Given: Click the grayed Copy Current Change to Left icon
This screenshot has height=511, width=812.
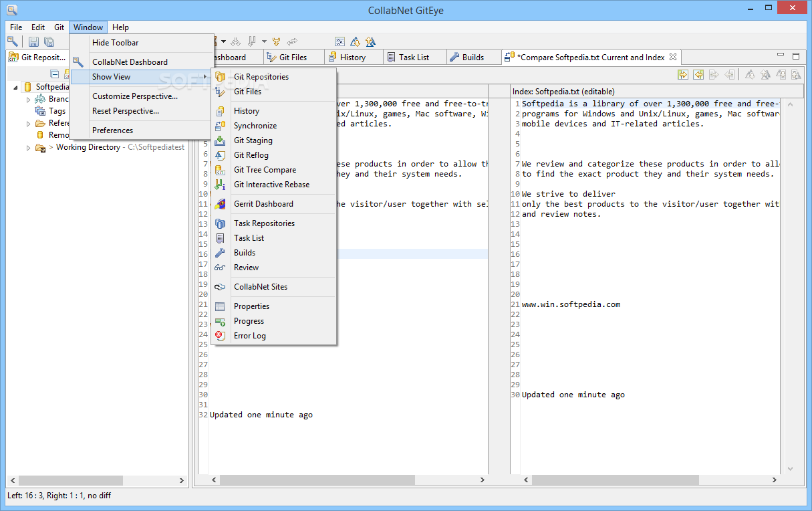Looking at the screenshot, I should point(730,75).
